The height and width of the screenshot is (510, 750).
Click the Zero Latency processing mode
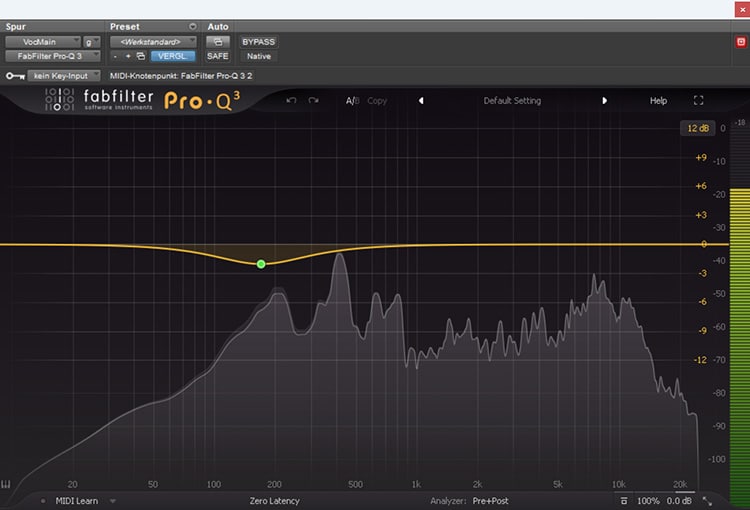click(x=275, y=501)
